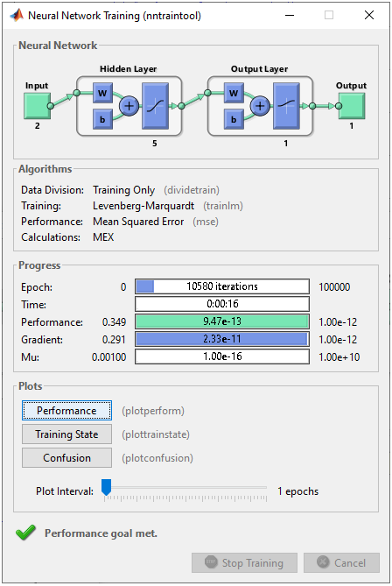This screenshot has height=586, width=392.
Task: Click the blue Gradient progress bar
Action: tap(222, 339)
